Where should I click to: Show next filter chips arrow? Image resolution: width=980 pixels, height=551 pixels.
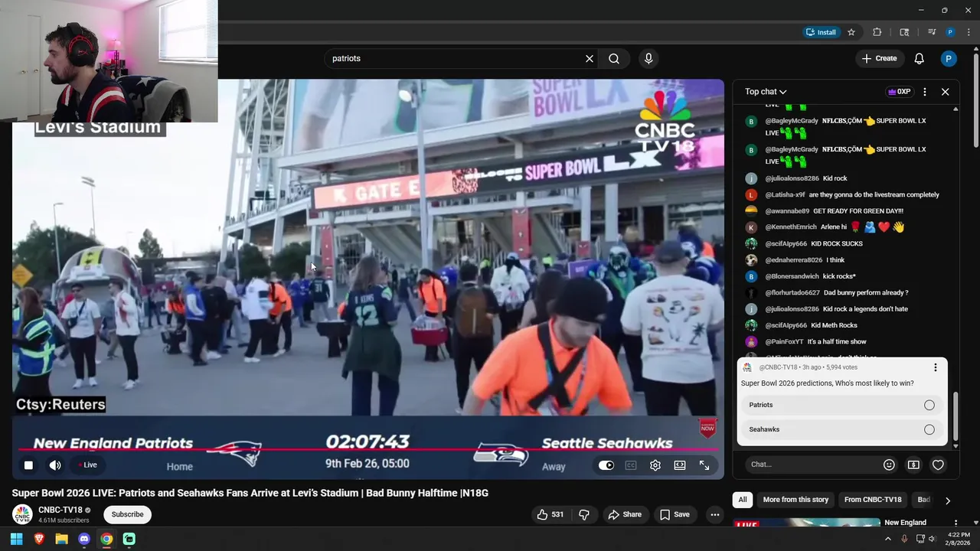948,500
